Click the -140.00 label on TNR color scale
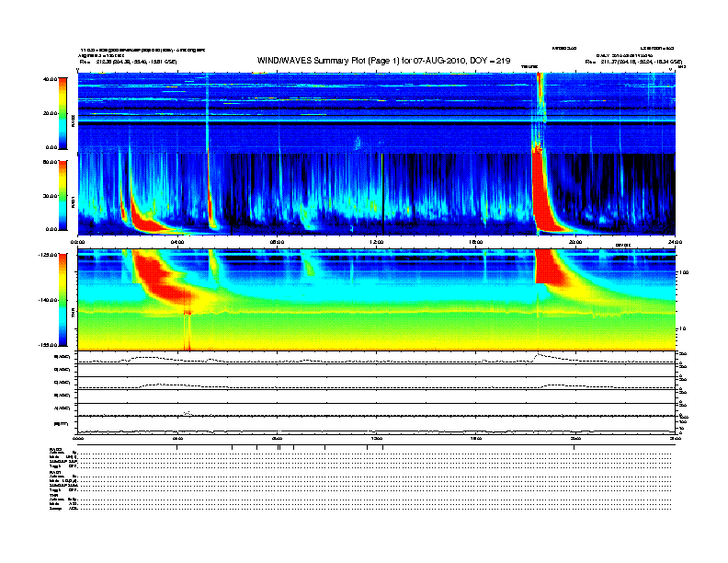The width and height of the screenshot is (728, 563). 49,300
